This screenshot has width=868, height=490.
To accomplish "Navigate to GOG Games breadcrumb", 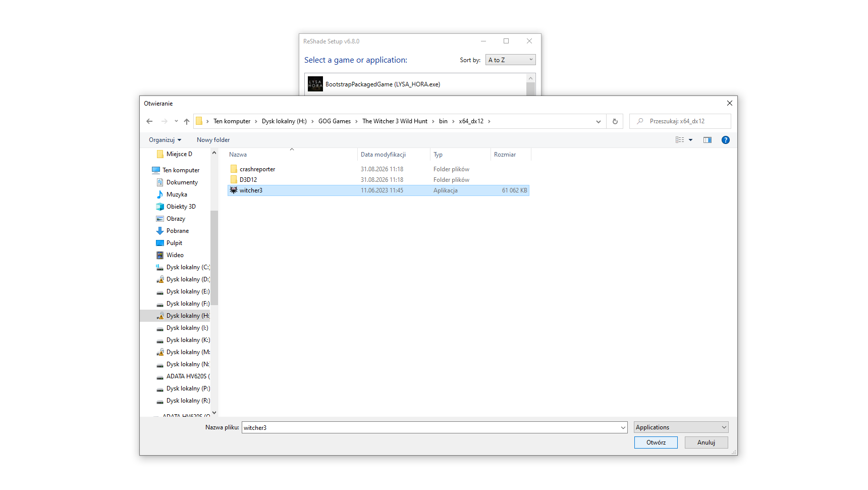I will point(335,121).
